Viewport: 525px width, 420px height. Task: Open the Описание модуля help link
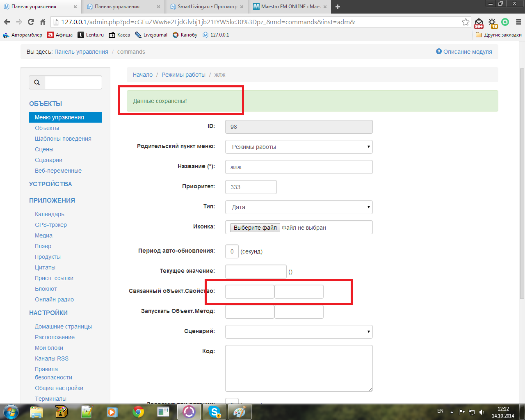tap(464, 52)
